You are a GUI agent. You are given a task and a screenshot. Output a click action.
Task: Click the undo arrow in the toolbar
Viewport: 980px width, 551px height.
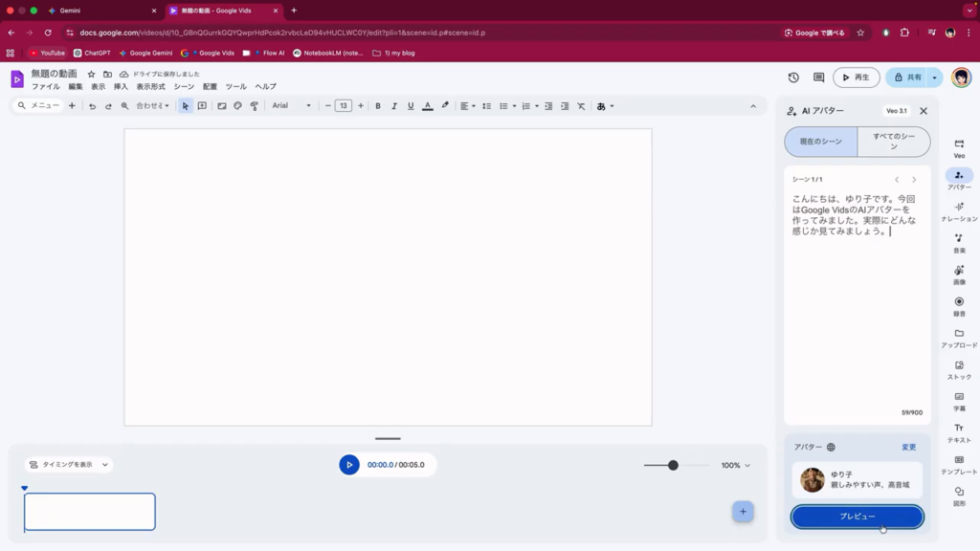click(x=92, y=106)
